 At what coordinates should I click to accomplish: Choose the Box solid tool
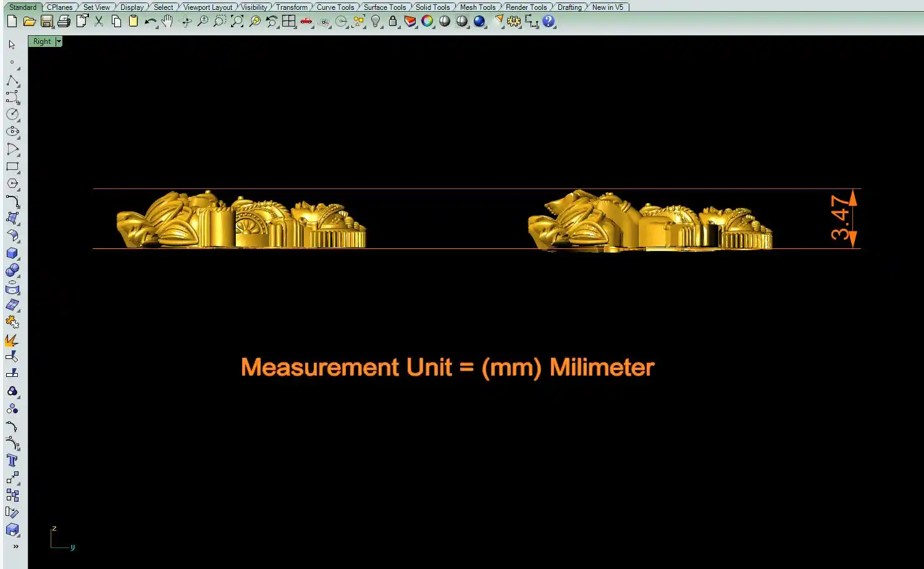click(x=12, y=253)
